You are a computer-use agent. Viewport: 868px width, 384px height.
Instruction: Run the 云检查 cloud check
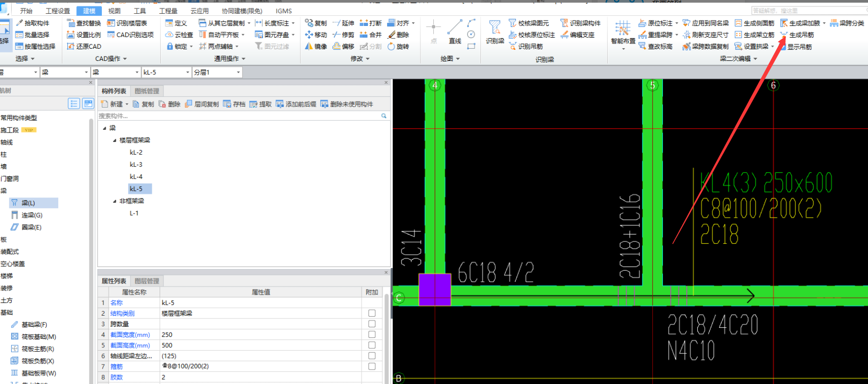pos(179,34)
